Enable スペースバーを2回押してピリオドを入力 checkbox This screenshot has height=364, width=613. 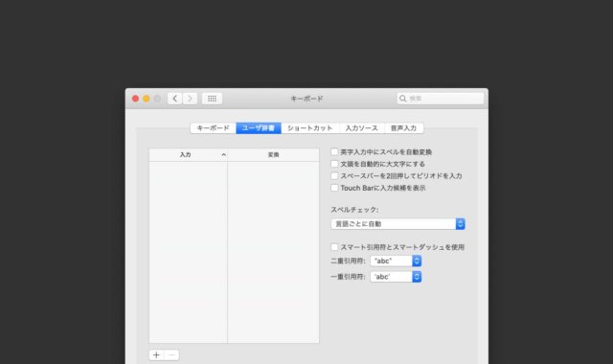(x=334, y=176)
